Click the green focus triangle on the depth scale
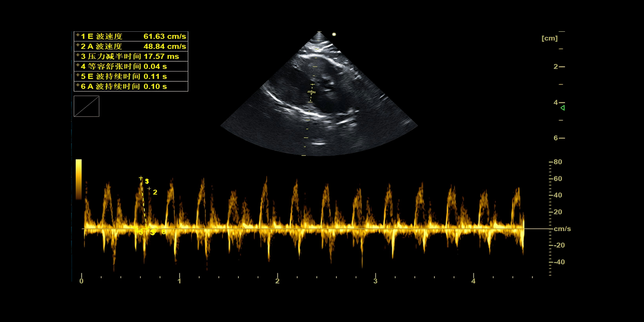The image size is (644, 322). (x=563, y=108)
